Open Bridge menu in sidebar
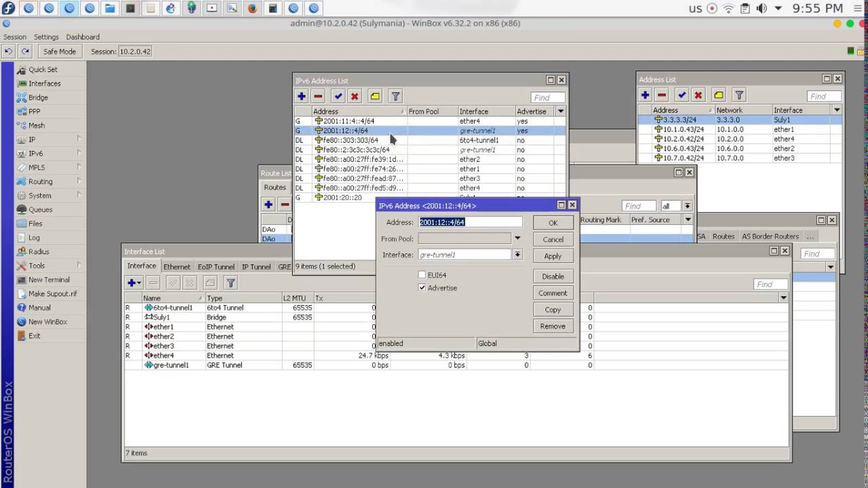Screen dimensions: 868x488 point(38,98)
